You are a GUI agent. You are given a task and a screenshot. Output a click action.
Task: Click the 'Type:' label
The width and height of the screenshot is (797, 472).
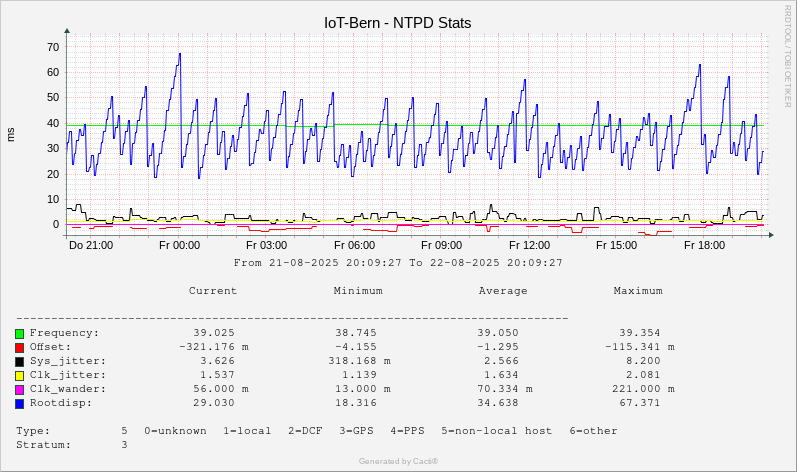tap(33, 431)
